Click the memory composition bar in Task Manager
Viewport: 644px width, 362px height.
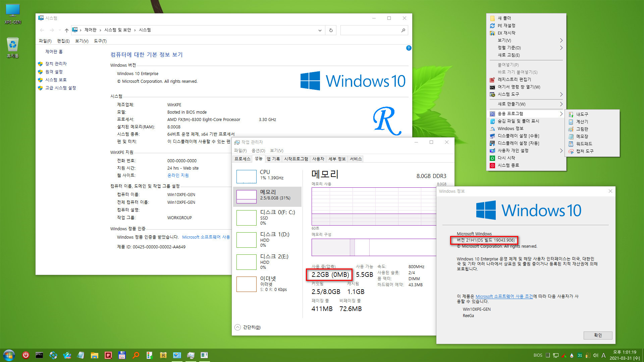374,247
